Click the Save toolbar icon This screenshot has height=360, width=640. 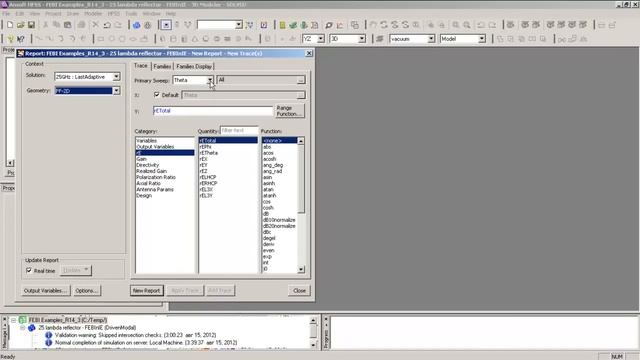(31, 25)
